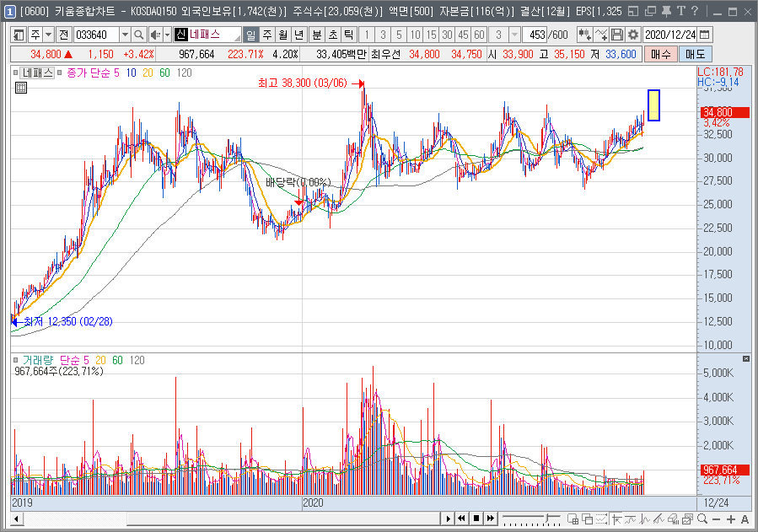Screen dimensions: 758x532
Task: Select the weekly '주' period toggle
Action: click(266, 35)
